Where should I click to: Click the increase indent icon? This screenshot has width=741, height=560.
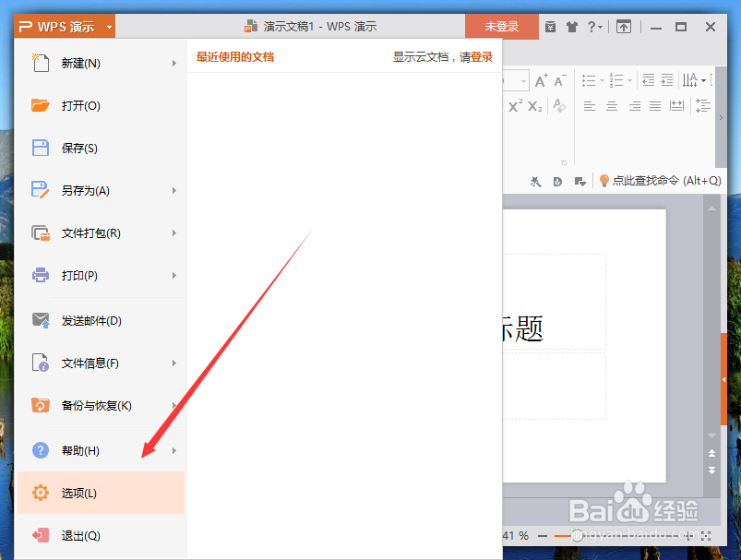click(666, 79)
